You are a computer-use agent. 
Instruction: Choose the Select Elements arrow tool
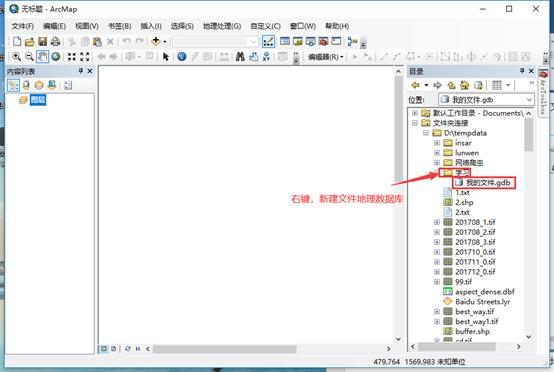click(165, 57)
